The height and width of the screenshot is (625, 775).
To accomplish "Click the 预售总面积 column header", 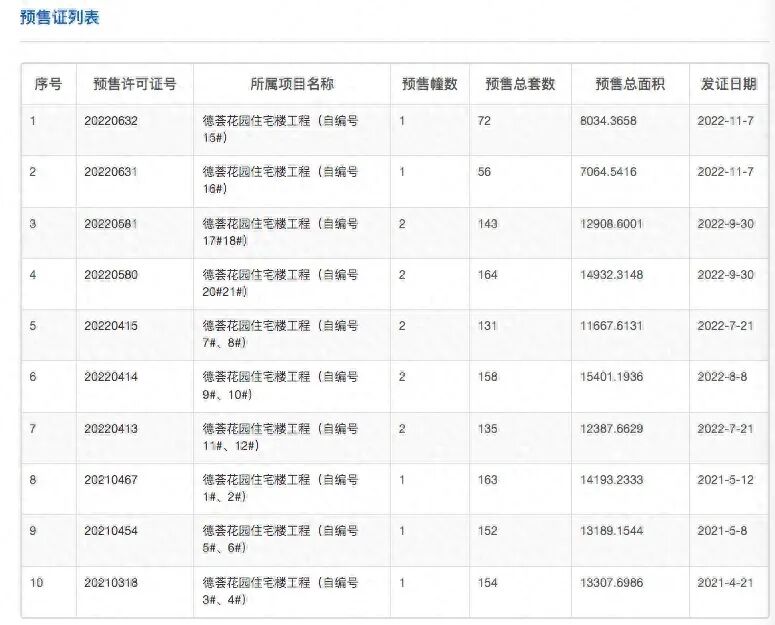I will point(630,84).
